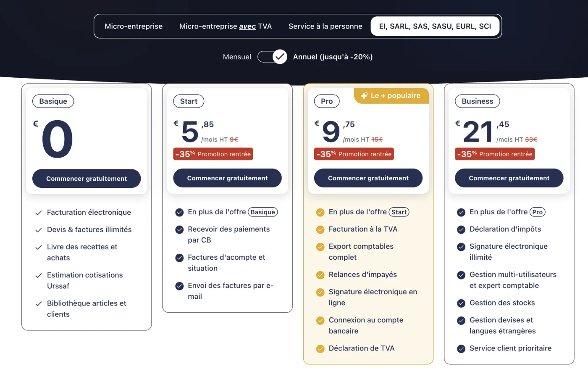Click the check icon beside Déclaration d'impôts
The height and width of the screenshot is (369, 588).
click(x=461, y=229)
